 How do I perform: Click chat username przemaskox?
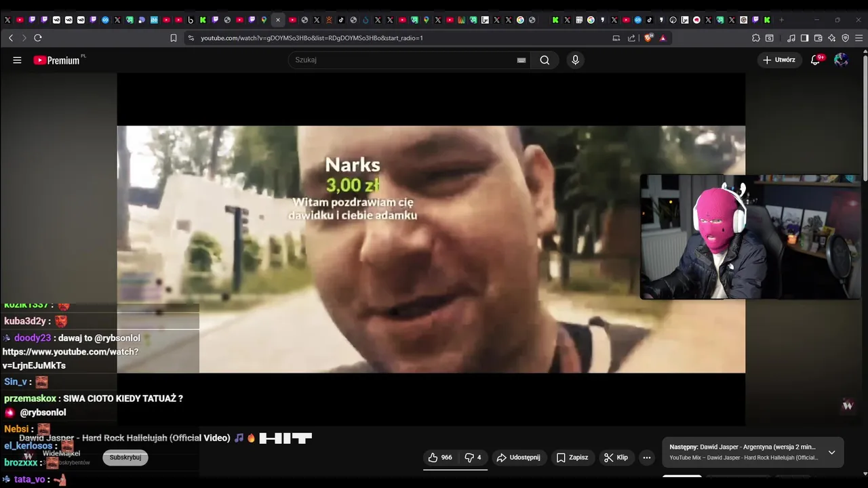click(31, 399)
